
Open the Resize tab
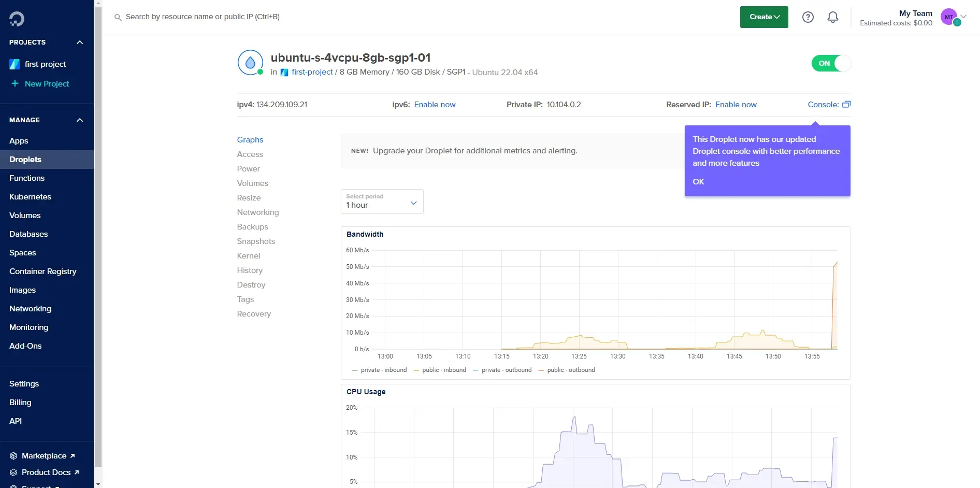click(x=249, y=198)
